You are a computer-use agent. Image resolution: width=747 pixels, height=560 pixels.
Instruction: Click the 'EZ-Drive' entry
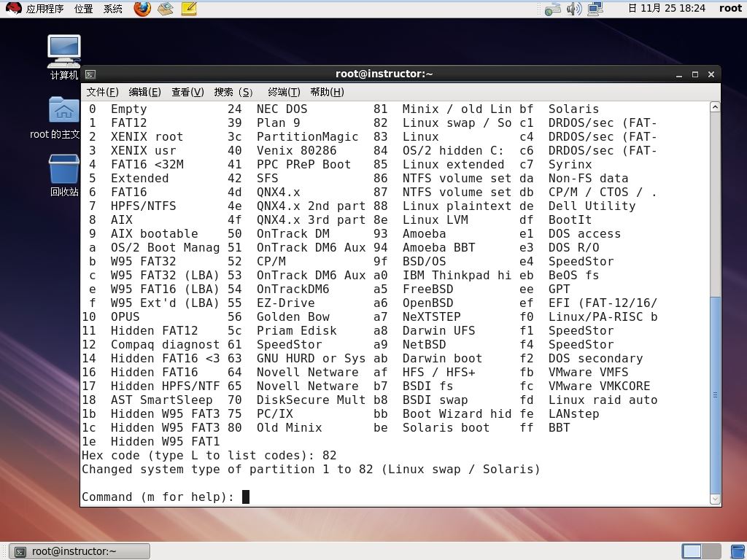pos(286,303)
